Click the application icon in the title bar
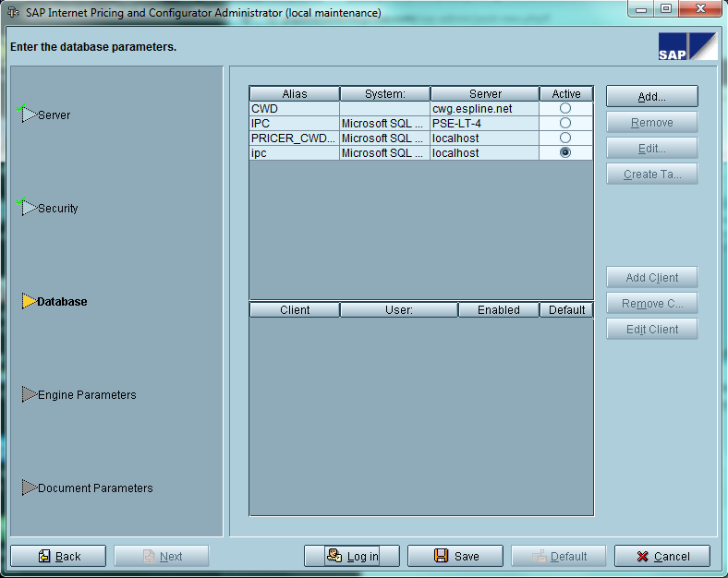This screenshot has width=728, height=578. (14, 12)
